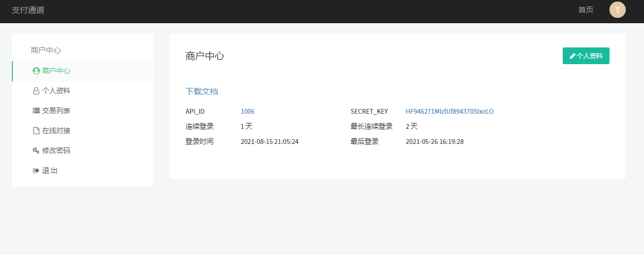Click the SECRET_KEY value HF946271MIzlUf894370SIxoLO
The width and height of the screenshot is (644, 255).
tap(449, 112)
